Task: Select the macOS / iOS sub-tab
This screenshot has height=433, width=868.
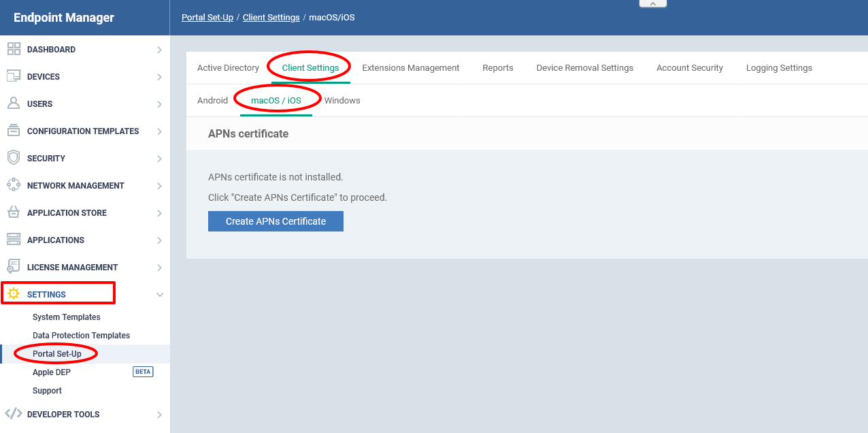Action: (276, 101)
